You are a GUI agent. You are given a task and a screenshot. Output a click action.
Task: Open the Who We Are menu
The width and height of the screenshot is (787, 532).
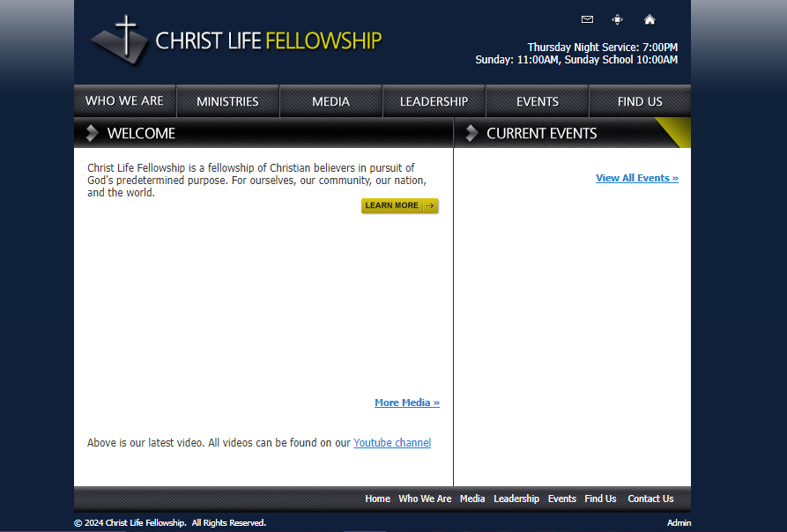124,101
